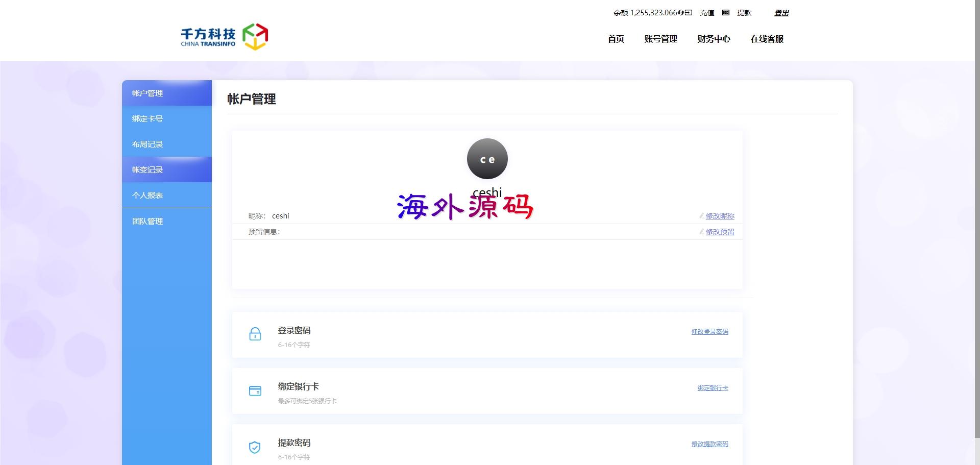Click the 修改登录密码 link
The width and height of the screenshot is (980, 465).
pyautogui.click(x=709, y=331)
